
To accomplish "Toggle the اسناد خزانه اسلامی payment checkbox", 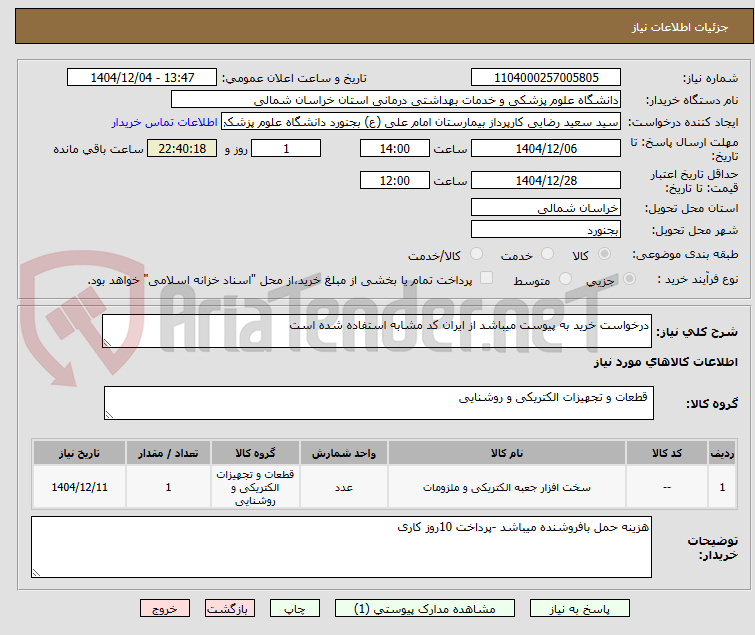I will point(487,278).
